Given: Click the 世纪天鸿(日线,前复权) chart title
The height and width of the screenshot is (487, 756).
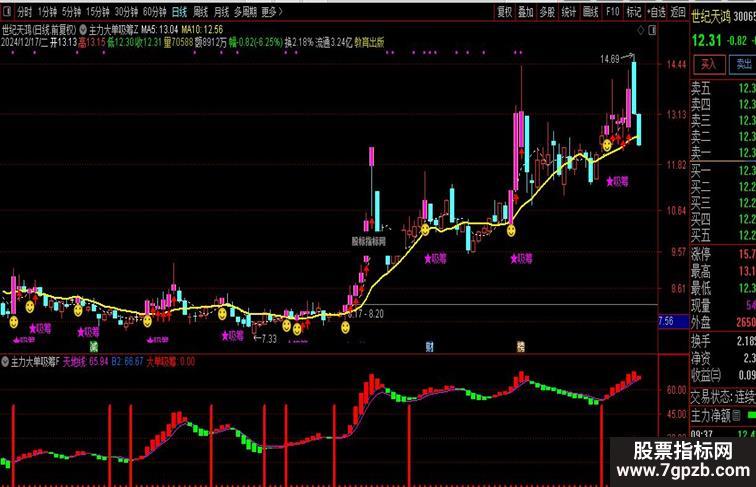Looking at the screenshot, I should coord(39,30).
